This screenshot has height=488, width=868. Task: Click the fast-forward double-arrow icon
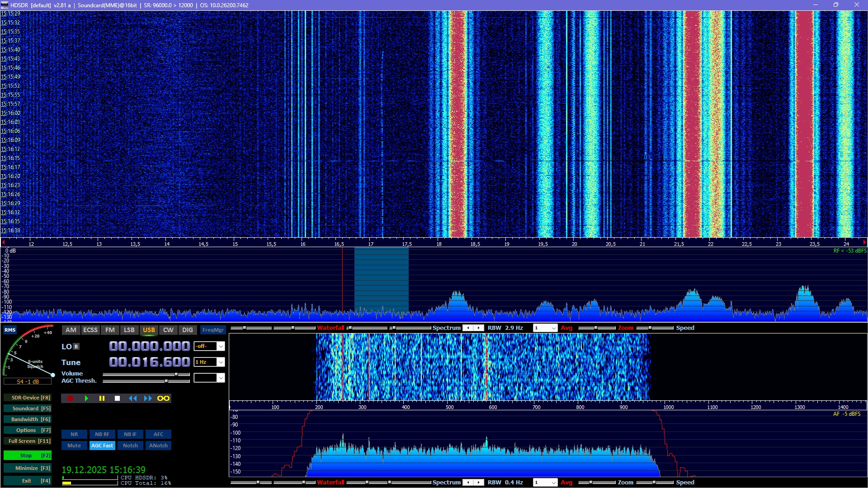pos(148,398)
